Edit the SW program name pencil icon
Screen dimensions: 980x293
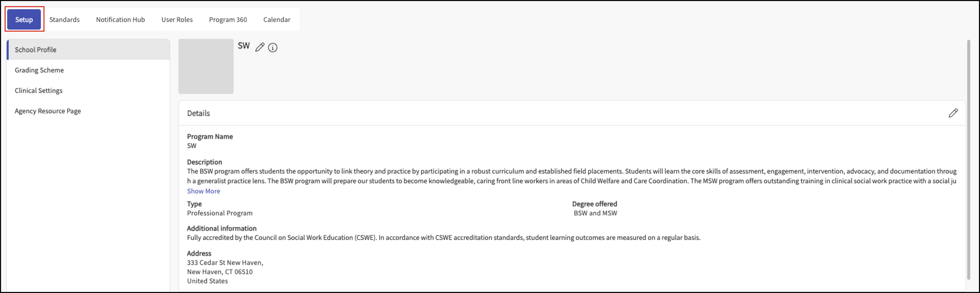[259, 47]
